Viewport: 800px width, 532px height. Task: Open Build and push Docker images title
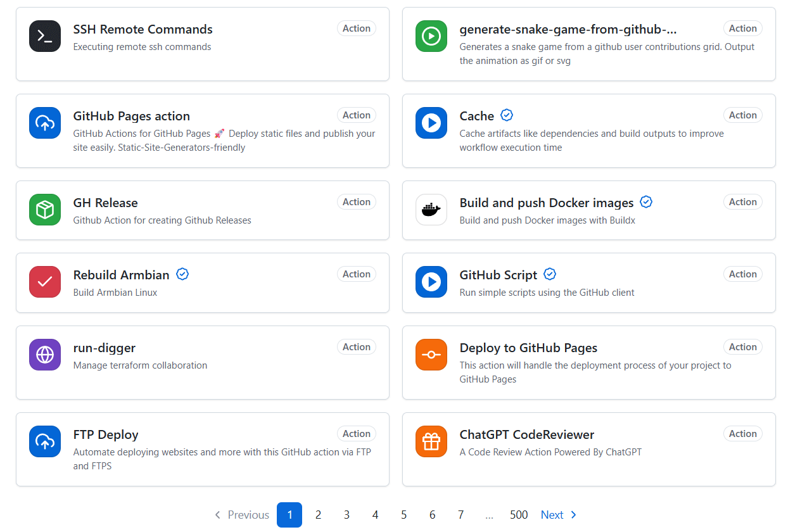(547, 203)
